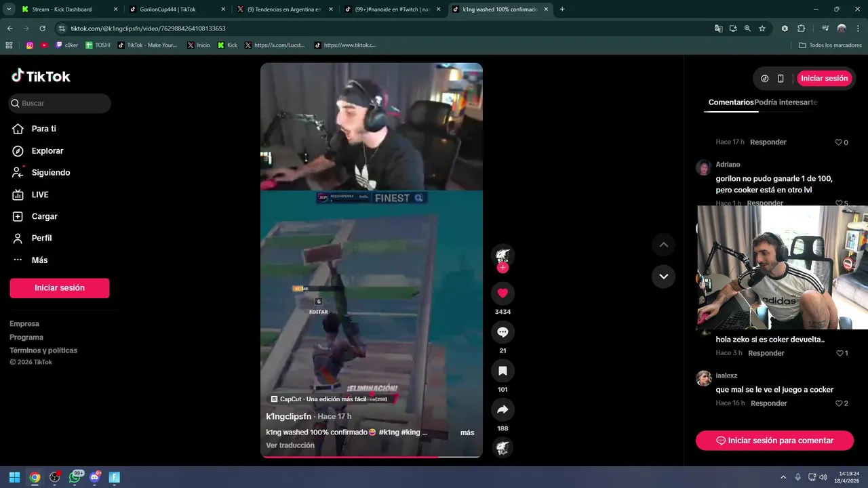
Task: Open iaalexz's profile name
Action: click(726, 375)
